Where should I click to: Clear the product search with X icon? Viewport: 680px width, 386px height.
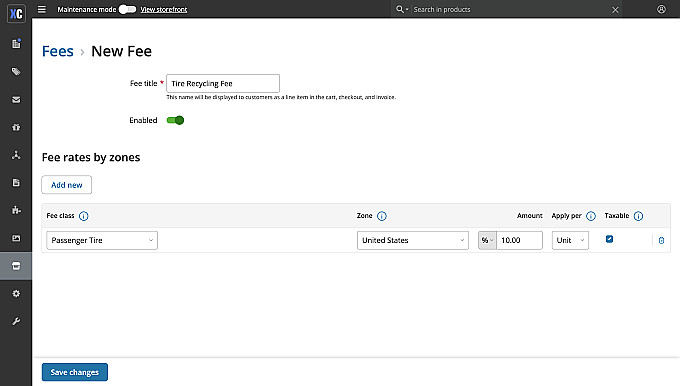coord(615,10)
